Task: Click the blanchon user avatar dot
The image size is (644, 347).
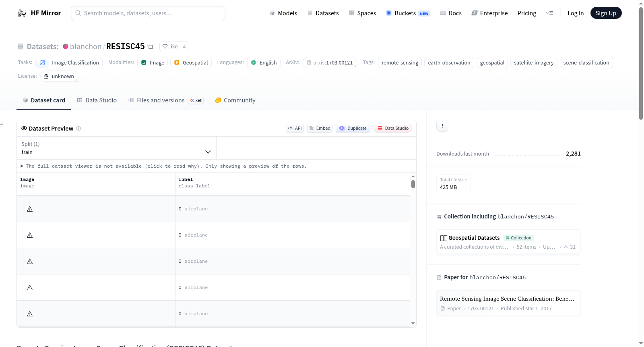Action: tap(66, 46)
